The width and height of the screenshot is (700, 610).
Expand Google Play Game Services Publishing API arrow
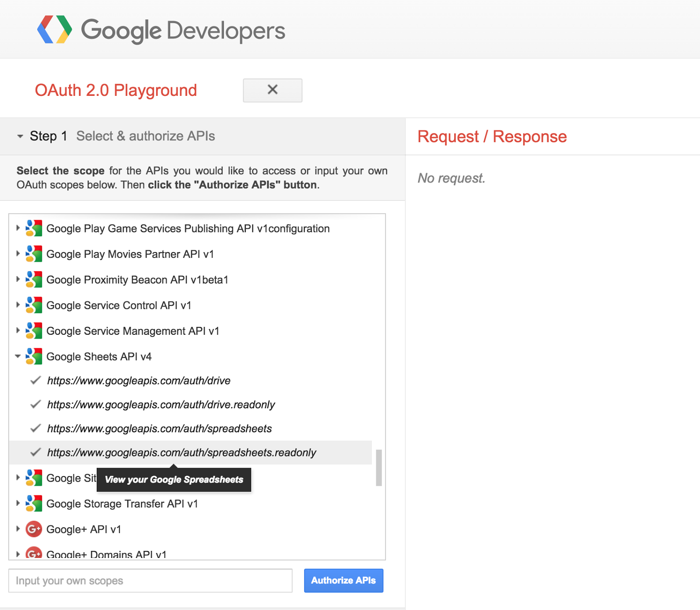tap(18, 228)
